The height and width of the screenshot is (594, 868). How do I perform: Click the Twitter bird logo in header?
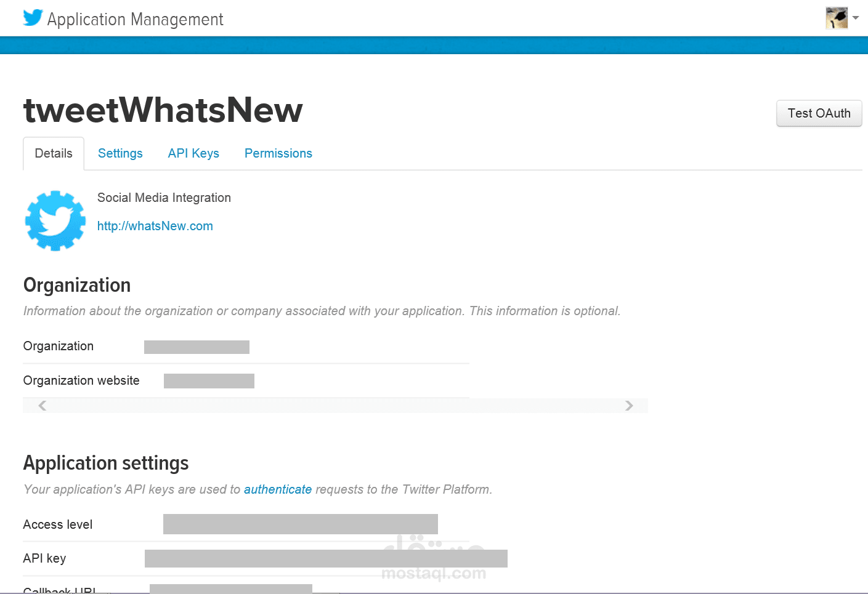point(33,18)
